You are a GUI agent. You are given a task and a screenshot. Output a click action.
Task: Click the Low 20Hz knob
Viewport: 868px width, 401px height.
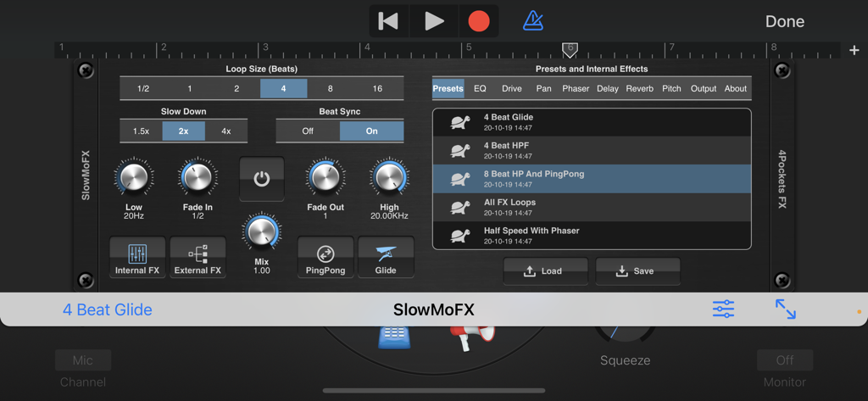pyautogui.click(x=134, y=177)
